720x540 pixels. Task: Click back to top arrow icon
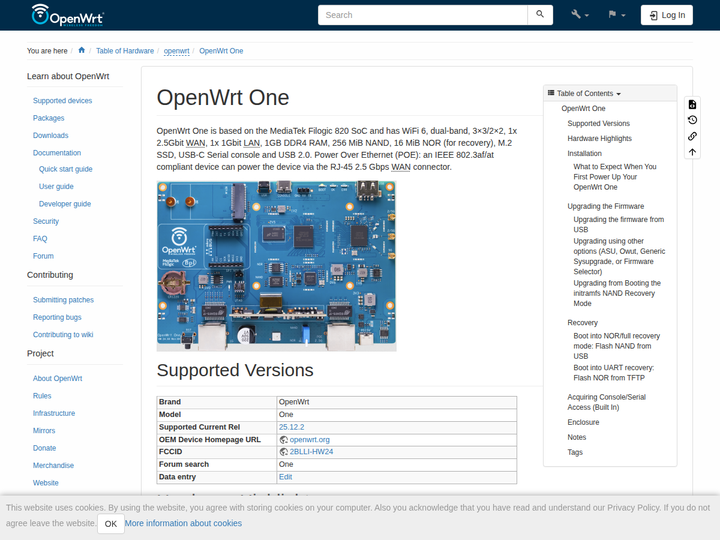[692, 152]
